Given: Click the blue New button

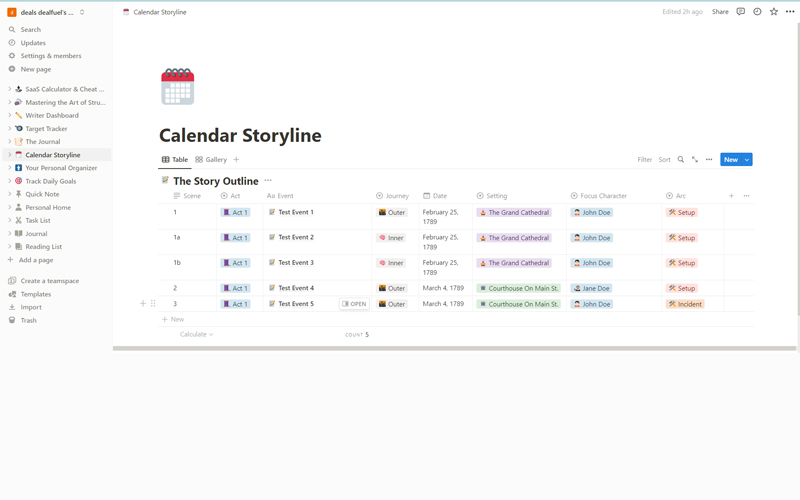Looking at the screenshot, I should tap(731, 160).
